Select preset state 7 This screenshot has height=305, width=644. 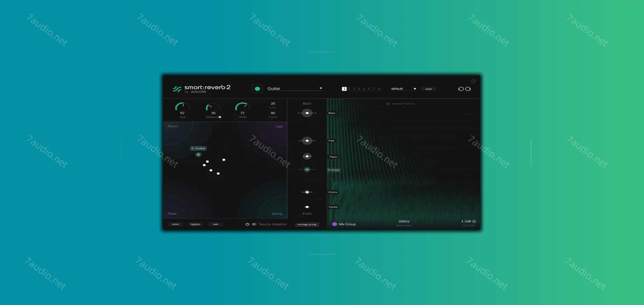click(374, 89)
